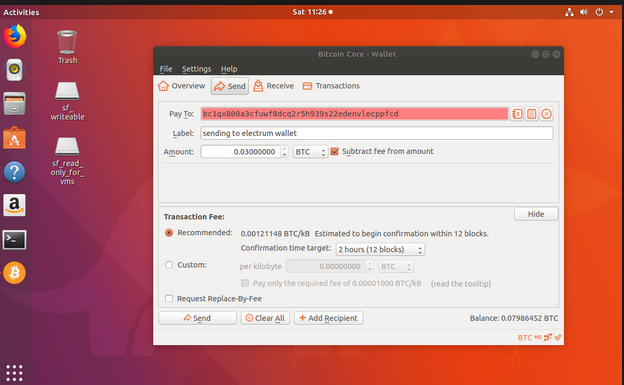Launch Rhythmbox from the dock
The height and width of the screenshot is (385, 624).
click(14, 70)
